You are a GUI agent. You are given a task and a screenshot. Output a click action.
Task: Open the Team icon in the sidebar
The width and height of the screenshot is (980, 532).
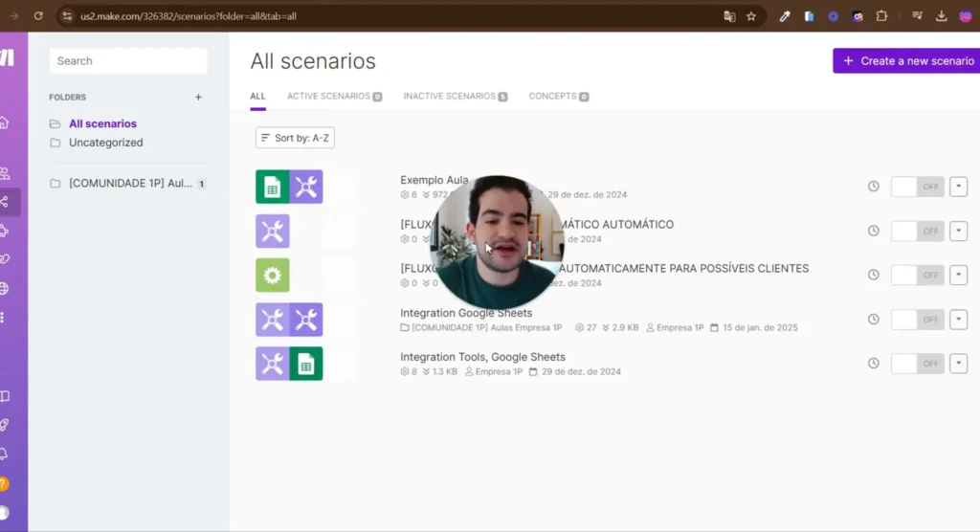point(5,173)
